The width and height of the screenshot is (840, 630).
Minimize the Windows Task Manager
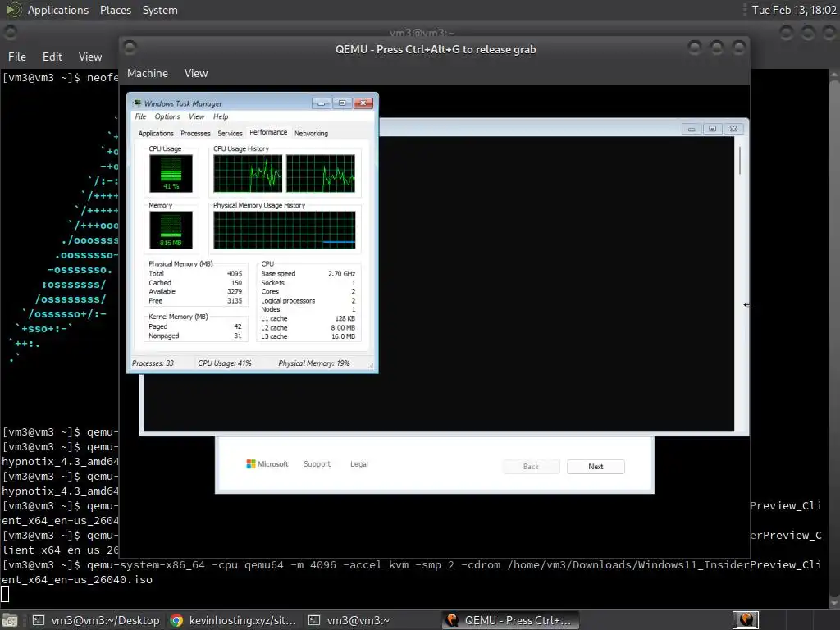tap(321, 103)
